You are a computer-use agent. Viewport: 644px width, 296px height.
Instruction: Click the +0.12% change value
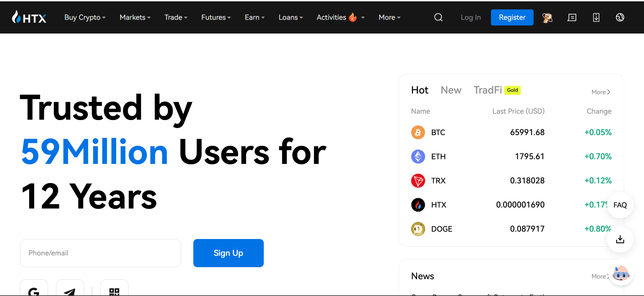click(x=598, y=181)
